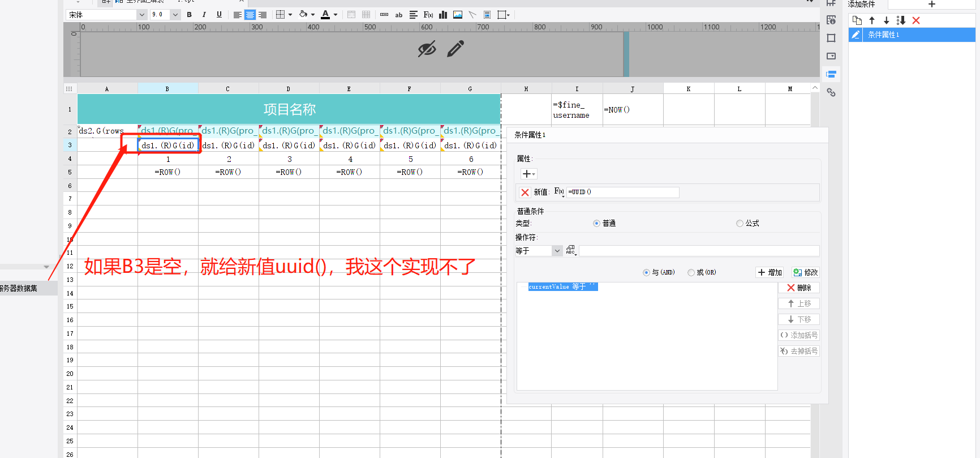Click the 删除 delete condition button

tap(799, 288)
